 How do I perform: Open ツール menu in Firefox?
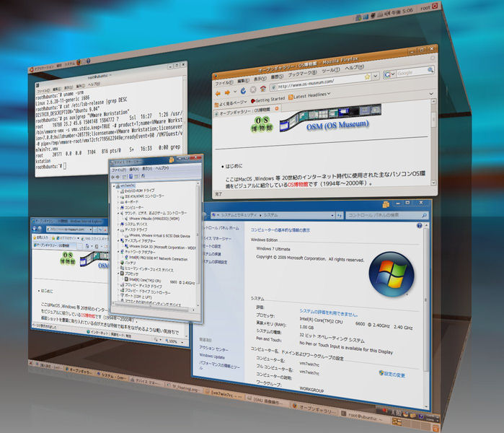point(331,70)
